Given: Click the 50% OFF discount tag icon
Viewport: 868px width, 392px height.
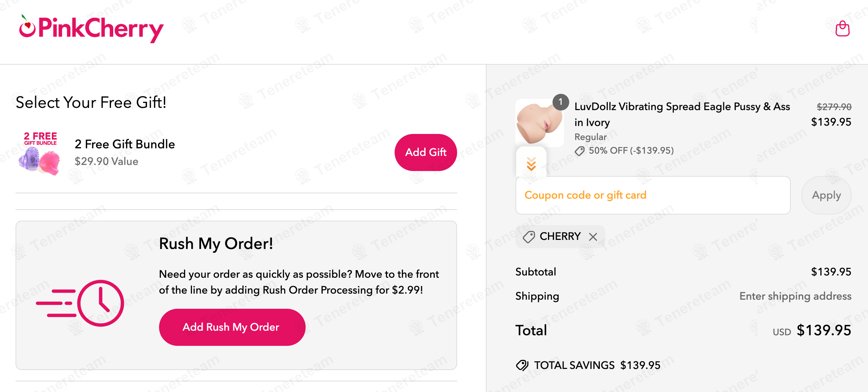Looking at the screenshot, I should click(x=579, y=151).
